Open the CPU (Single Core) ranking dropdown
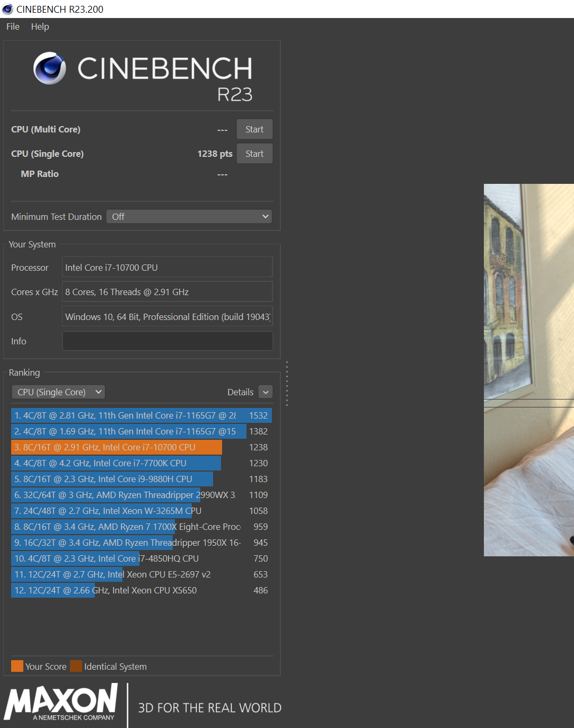574x728 pixels. tap(58, 392)
